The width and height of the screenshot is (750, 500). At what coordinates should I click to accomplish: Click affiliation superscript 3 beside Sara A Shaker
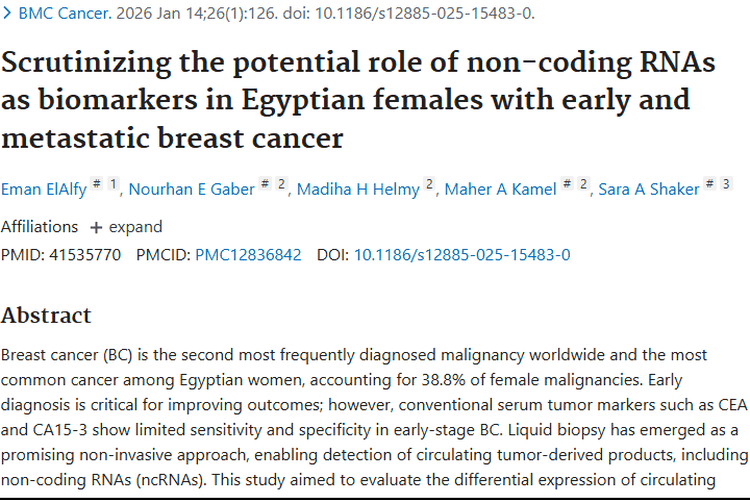pyautogui.click(x=726, y=183)
